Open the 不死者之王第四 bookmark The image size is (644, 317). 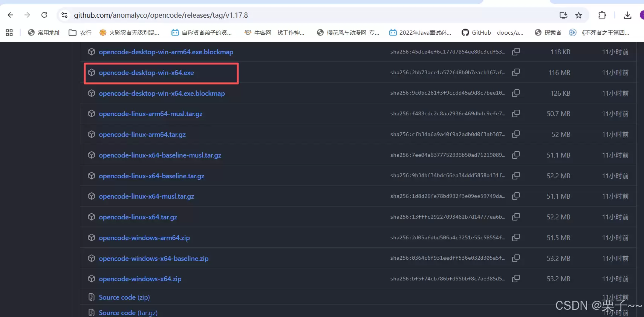[599, 33]
